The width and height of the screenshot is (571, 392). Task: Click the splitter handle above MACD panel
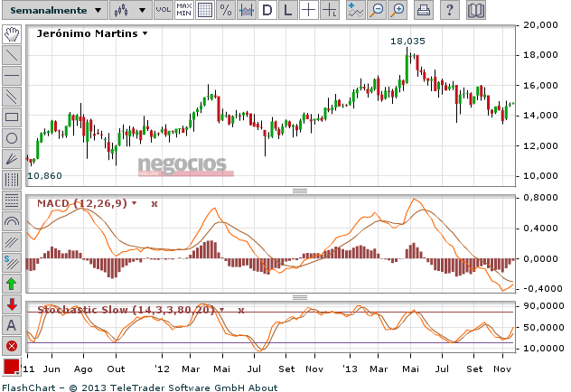(x=300, y=191)
